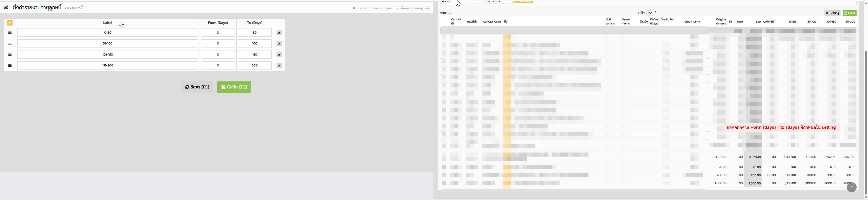Delete the 151-200 row using its X icon

coord(279,66)
